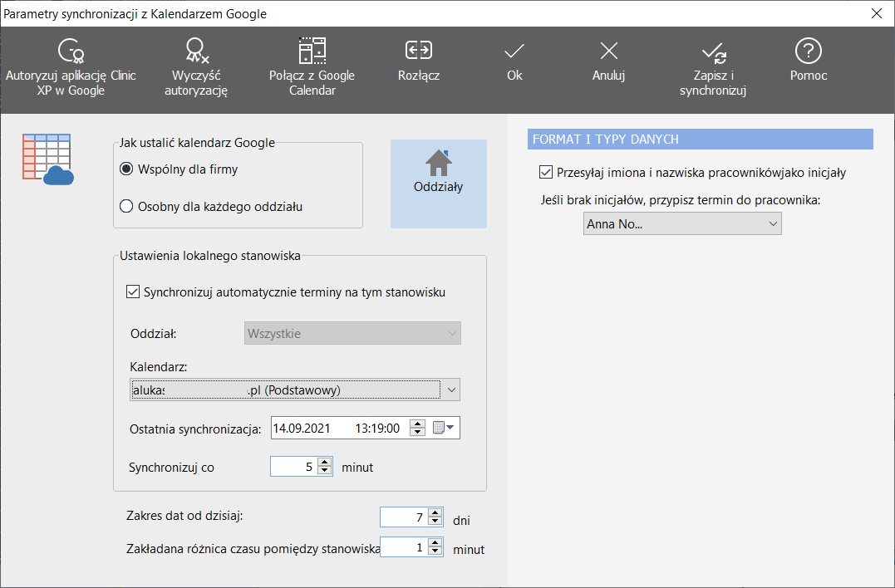Select Wspólny dla firmy radio option

pos(126,169)
